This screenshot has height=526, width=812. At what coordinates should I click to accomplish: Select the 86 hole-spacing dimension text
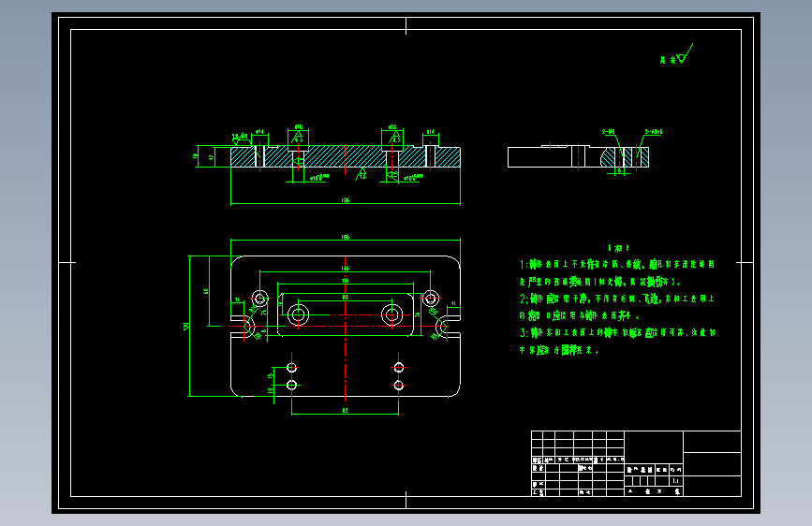346,298
